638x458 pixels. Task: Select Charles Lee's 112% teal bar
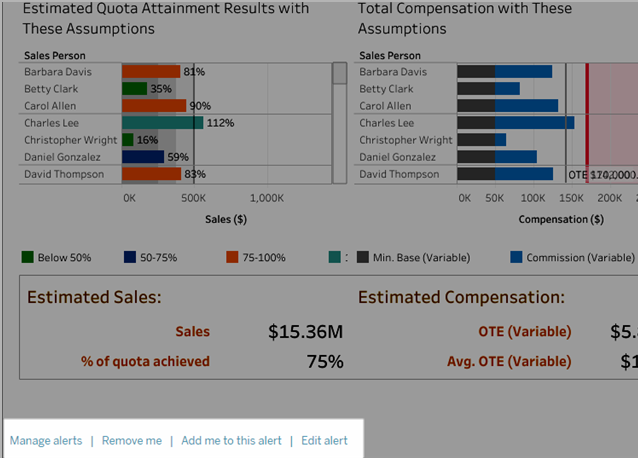(162, 123)
